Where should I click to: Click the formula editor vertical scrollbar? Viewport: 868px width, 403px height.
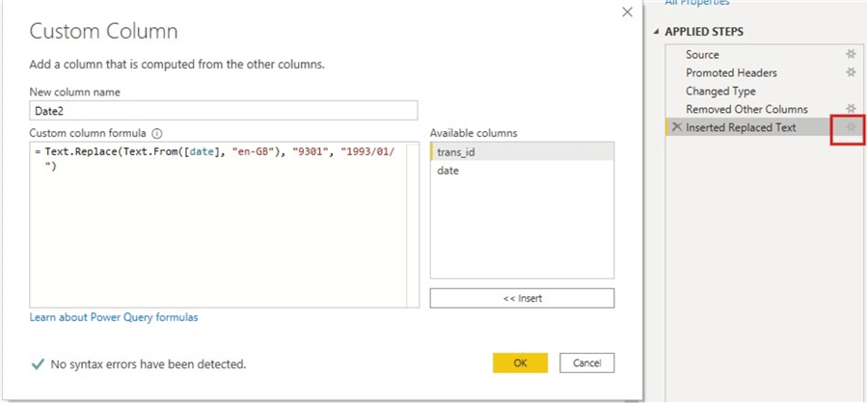click(x=413, y=225)
